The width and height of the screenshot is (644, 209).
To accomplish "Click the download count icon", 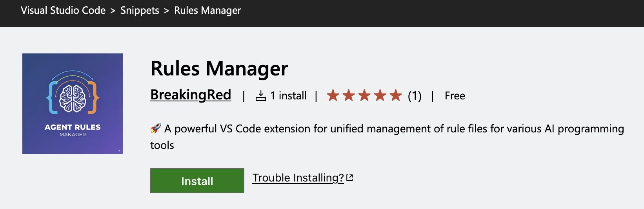I will (261, 96).
